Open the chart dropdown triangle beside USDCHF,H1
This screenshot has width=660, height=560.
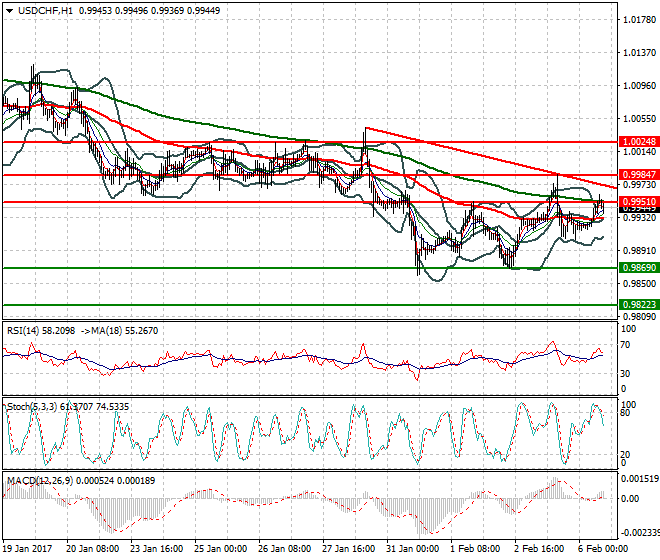point(9,11)
